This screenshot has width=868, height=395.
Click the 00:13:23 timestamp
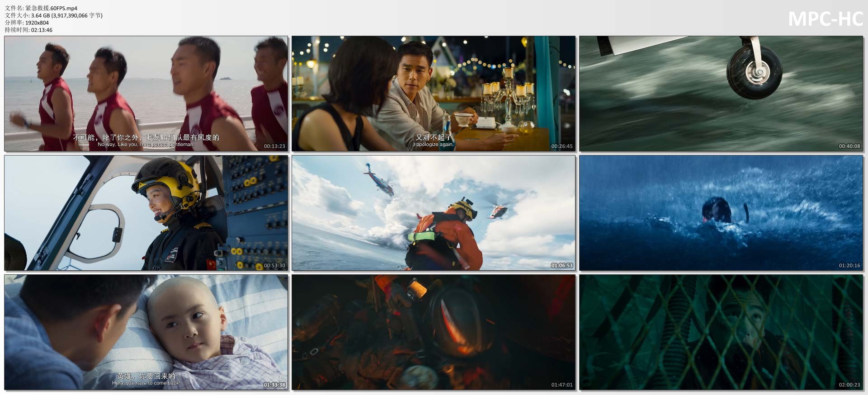[274, 146]
